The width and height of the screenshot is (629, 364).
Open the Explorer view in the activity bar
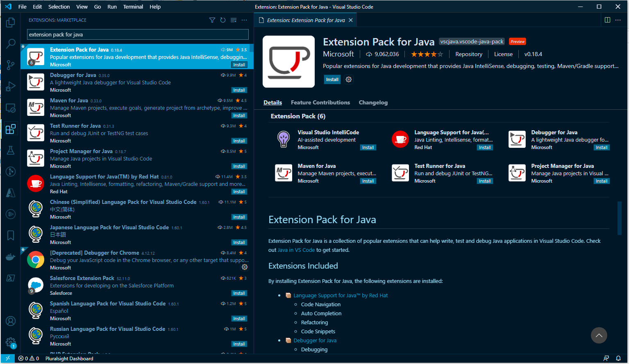click(10, 23)
